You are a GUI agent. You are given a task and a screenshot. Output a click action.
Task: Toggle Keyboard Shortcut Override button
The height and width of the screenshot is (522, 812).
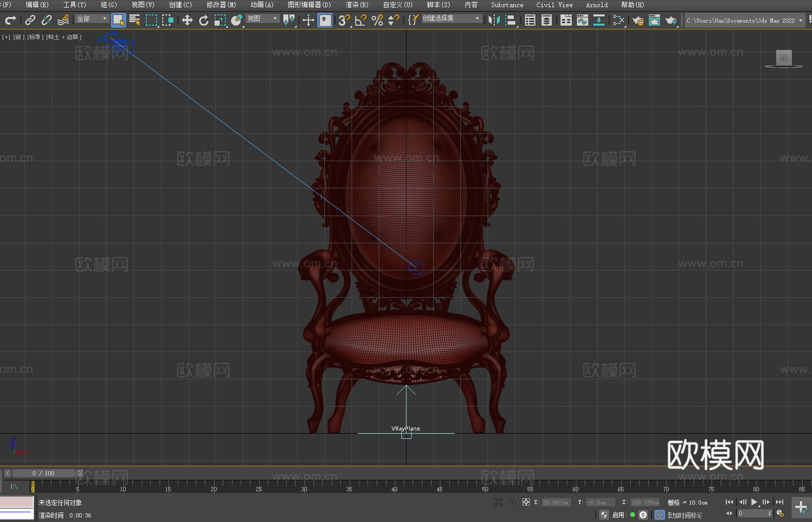pos(325,20)
